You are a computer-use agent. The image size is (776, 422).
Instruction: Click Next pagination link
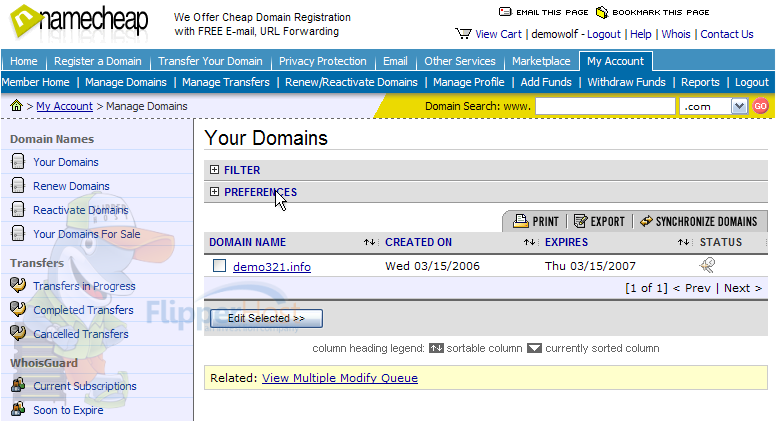[x=742, y=288]
